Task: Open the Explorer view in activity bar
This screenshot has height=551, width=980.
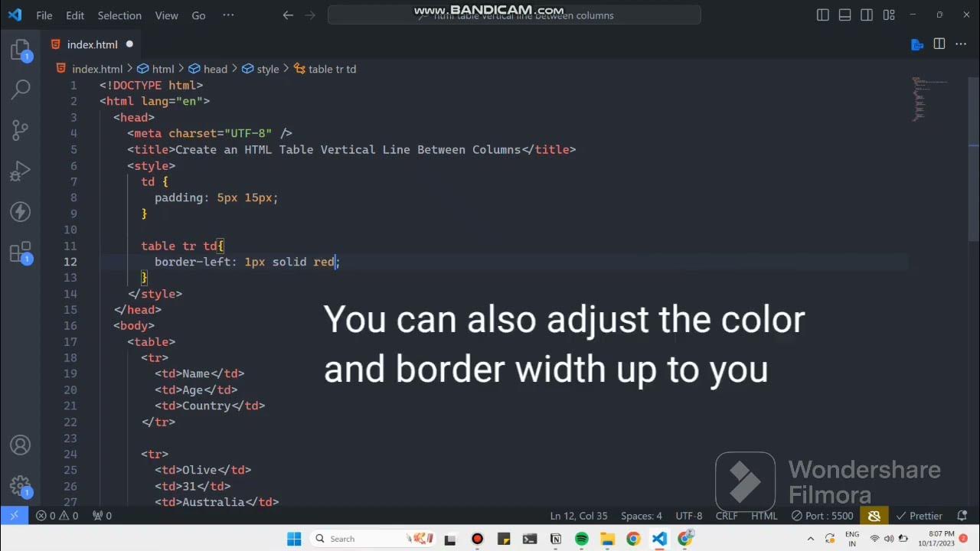Action: click(21, 51)
